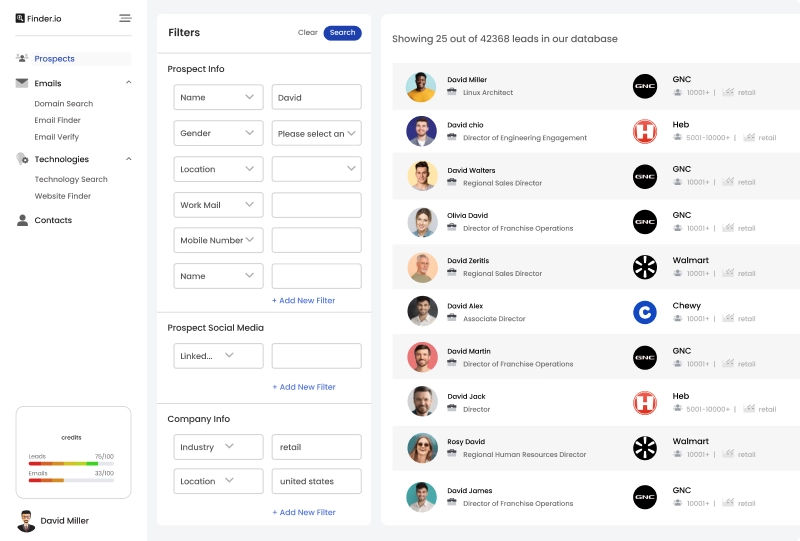Open the Contacts menu item
The image size is (800, 541).
tap(53, 220)
